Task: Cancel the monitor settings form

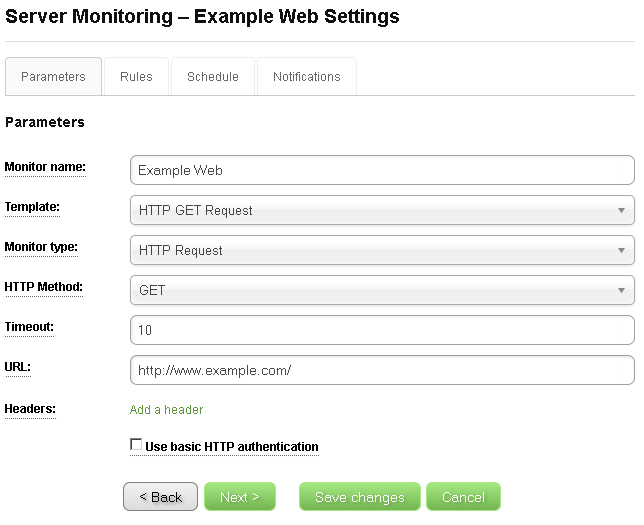Action: (x=463, y=497)
